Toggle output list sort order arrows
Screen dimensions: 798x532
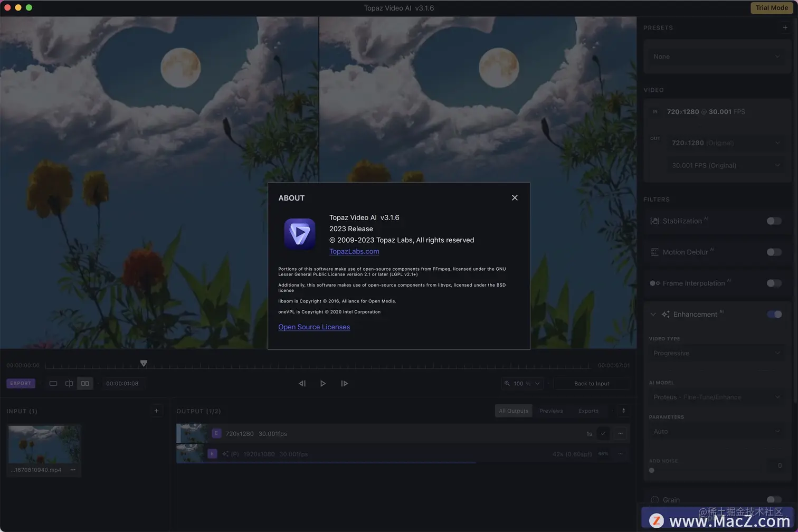pos(623,411)
